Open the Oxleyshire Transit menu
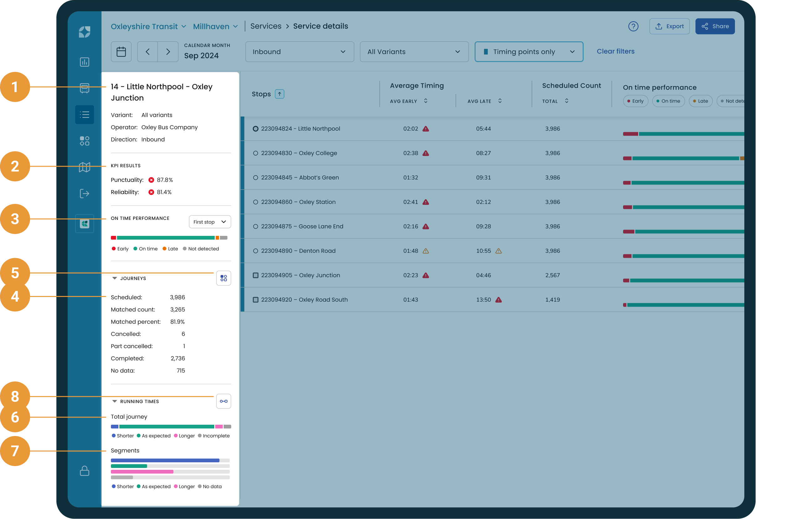 tap(148, 26)
